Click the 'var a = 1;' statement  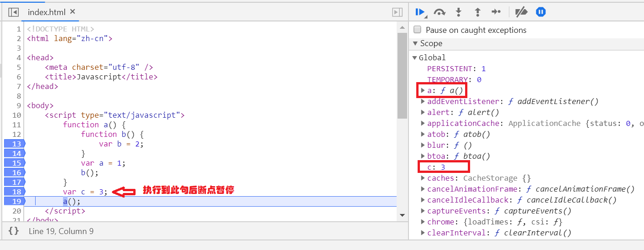point(103,163)
